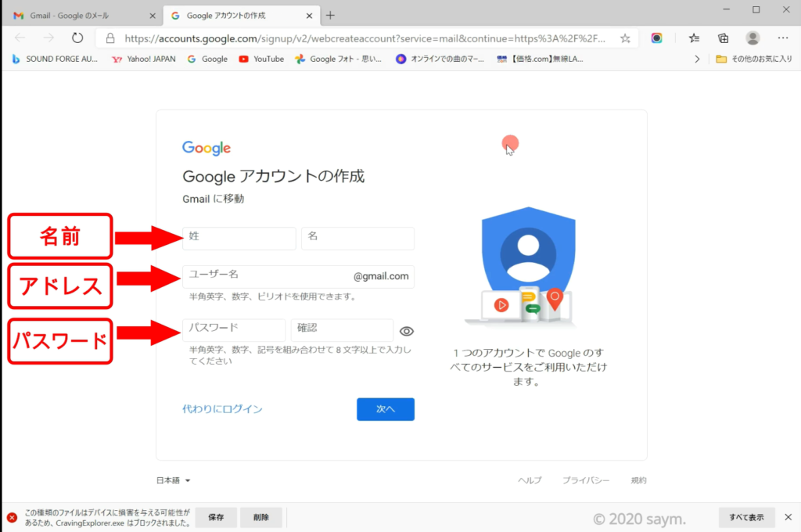
Task: Click the colorful extension icon in toolbar
Action: [x=657, y=38]
